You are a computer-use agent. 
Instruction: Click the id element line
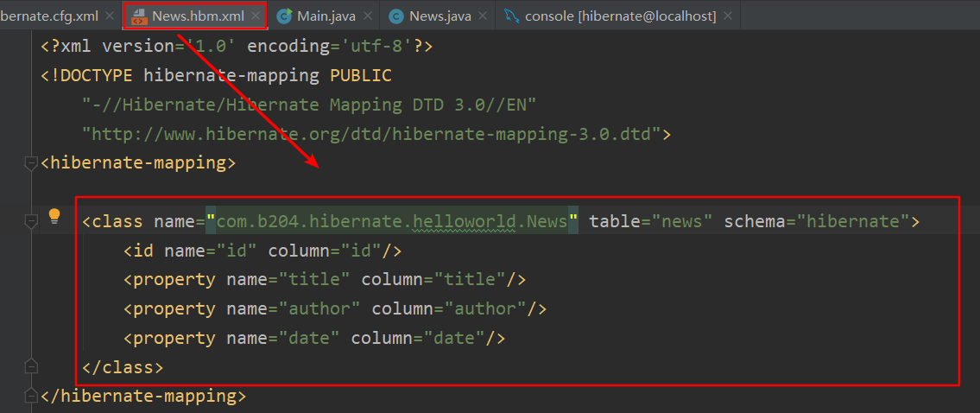point(262,251)
